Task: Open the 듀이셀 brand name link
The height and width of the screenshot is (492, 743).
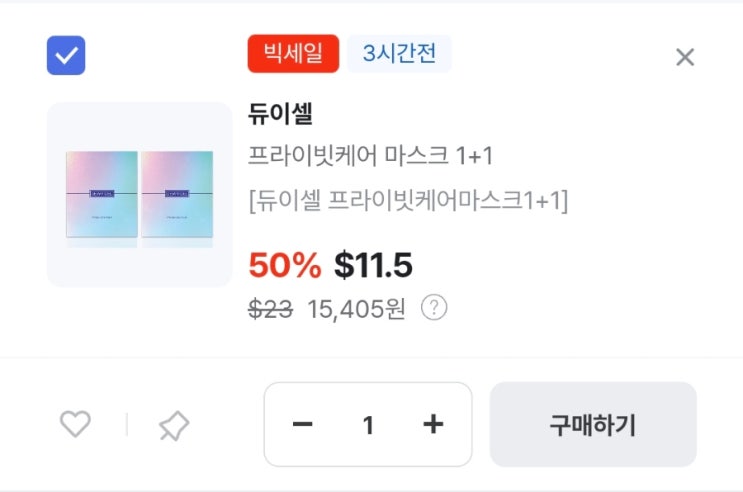Action: 280,114
